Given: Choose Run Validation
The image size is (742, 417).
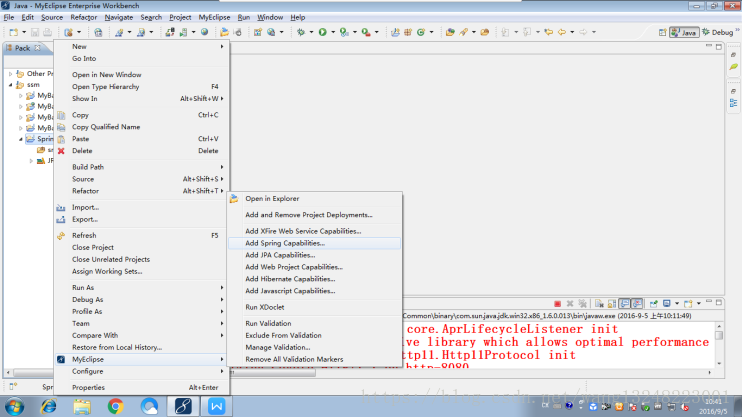Looking at the screenshot, I should (314, 323).
